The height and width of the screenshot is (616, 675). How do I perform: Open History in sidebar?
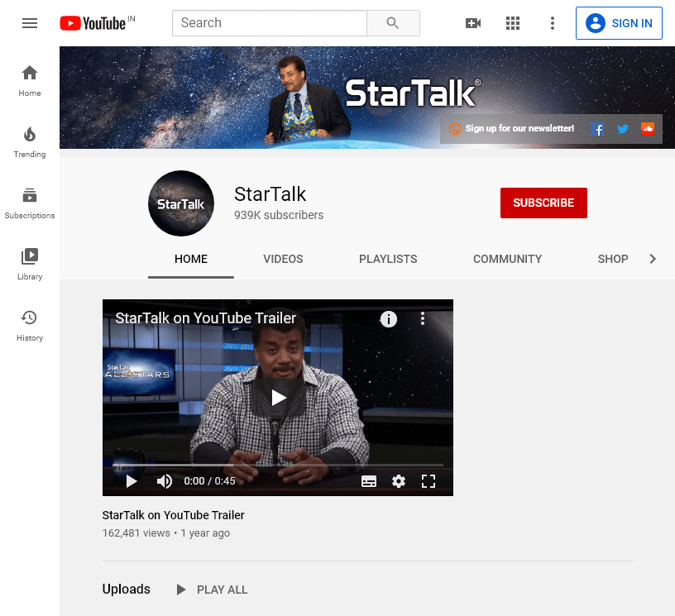(x=30, y=326)
